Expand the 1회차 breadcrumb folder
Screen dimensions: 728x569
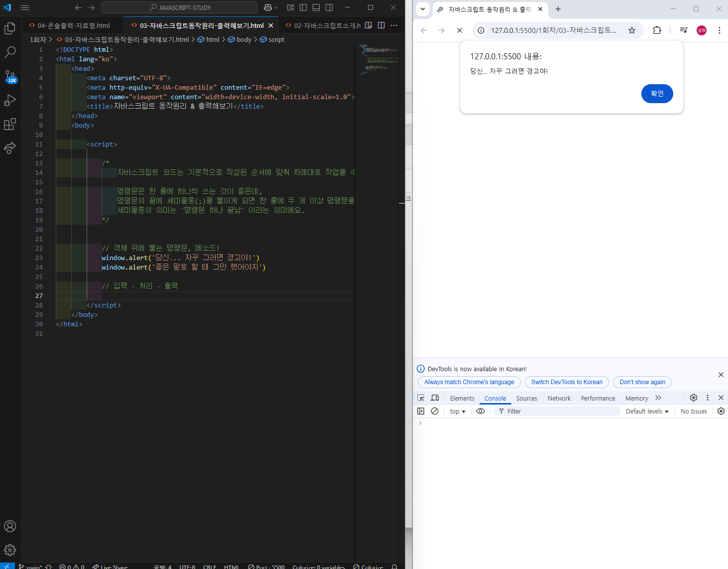coord(38,39)
